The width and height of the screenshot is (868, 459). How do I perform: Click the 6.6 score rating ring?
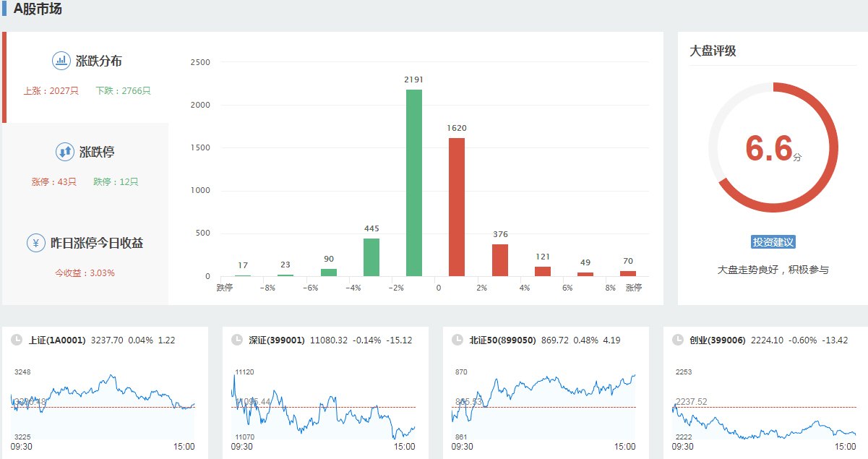[x=773, y=147]
